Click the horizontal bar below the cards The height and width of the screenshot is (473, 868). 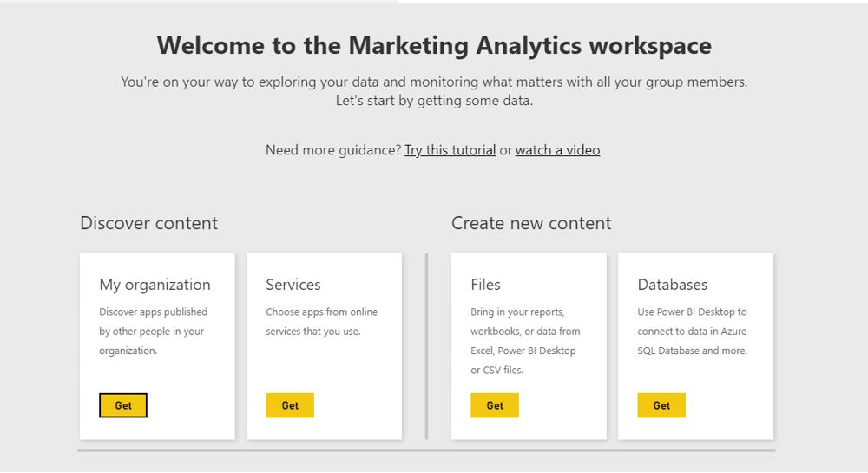[x=426, y=450]
